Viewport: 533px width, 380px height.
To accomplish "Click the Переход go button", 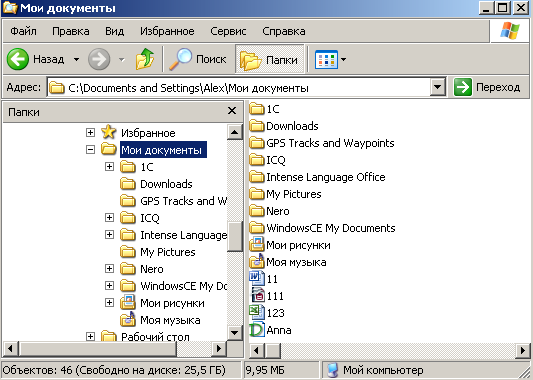I will [x=487, y=87].
